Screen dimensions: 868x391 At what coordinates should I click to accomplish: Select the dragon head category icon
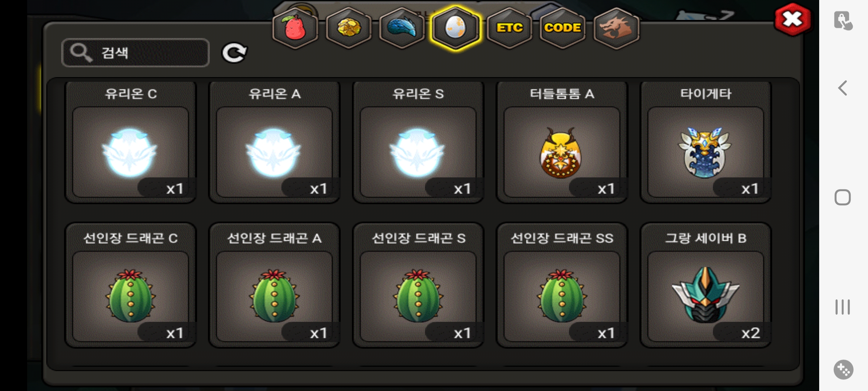[616, 28]
